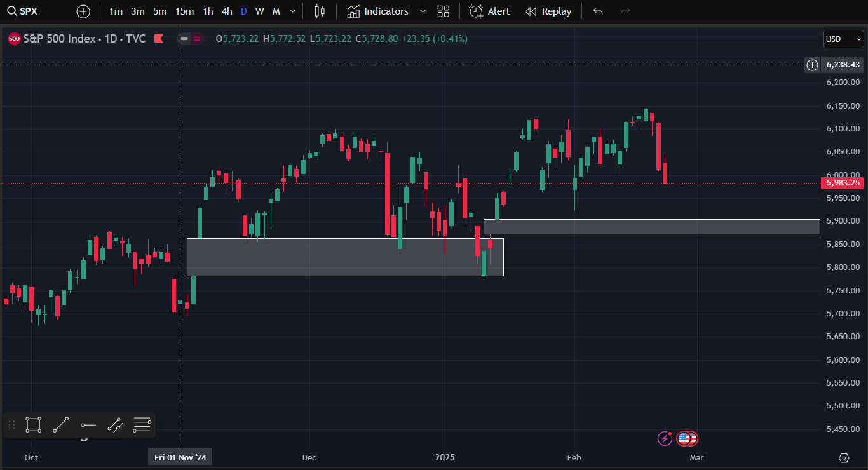Switch to the 1m timeframe
Image resolution: width=868 pixels, height=470 pixels.
click(116, 11)
